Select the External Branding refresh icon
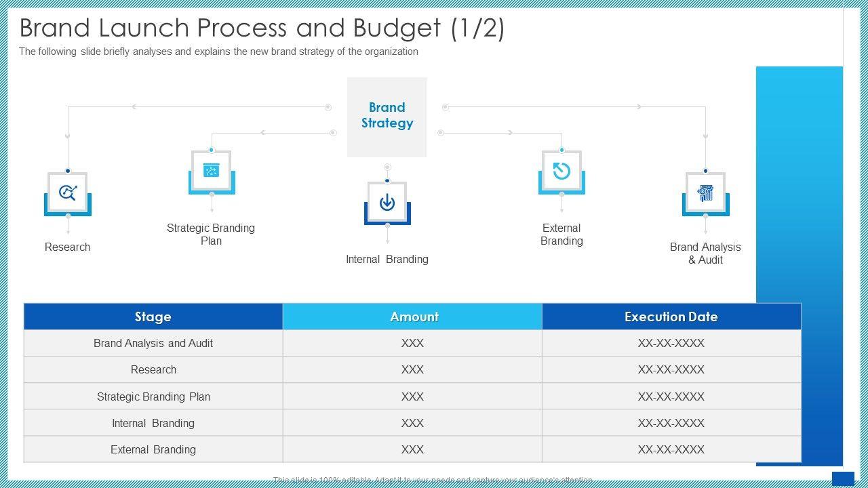Image resolution: width=868 pixels, height=488 pixels. point(561,171)
